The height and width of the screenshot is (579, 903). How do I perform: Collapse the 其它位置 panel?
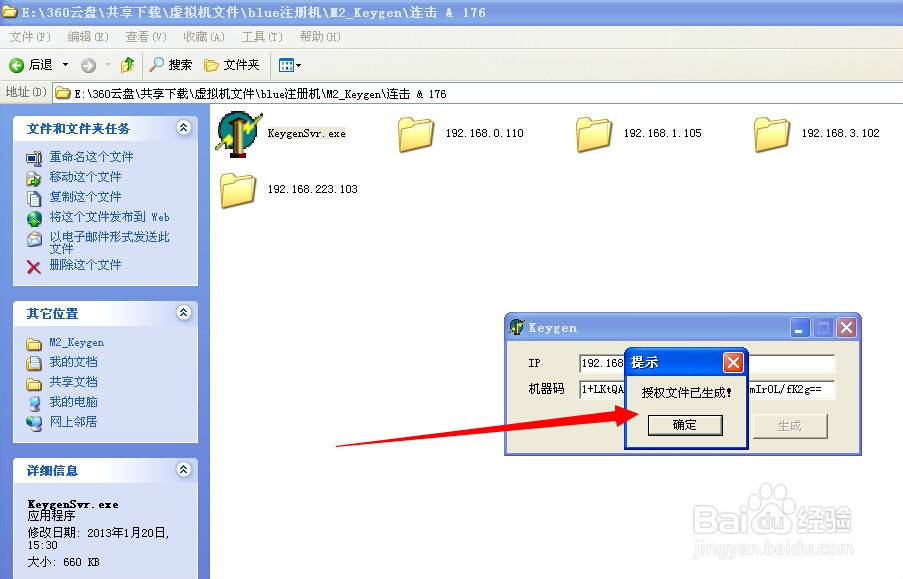[x=184, y=313]
